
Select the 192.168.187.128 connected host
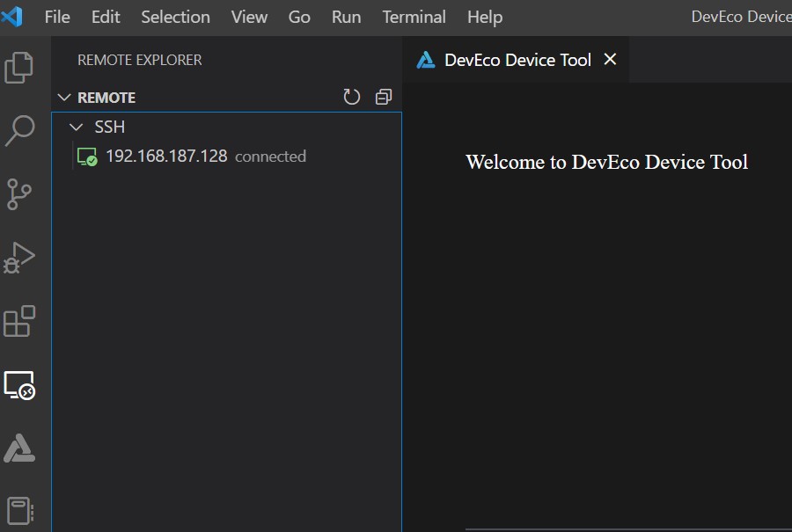point(166,157)
